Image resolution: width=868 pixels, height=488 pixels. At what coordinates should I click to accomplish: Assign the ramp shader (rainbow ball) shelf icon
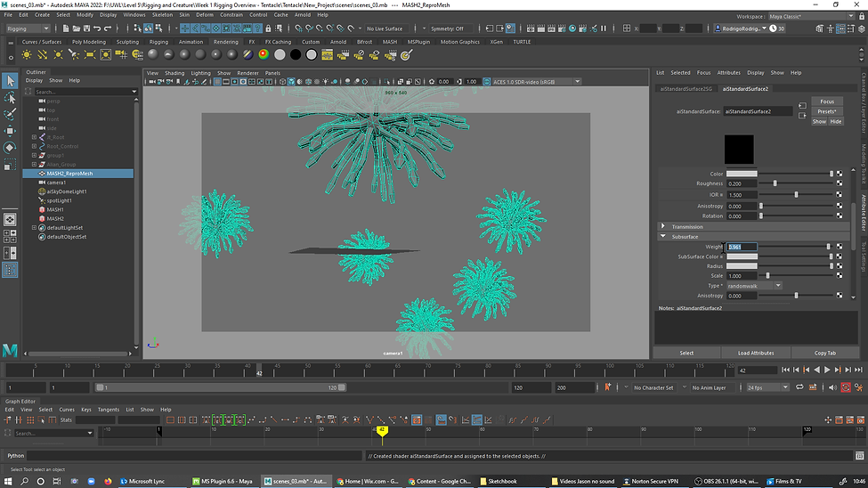click(x=264, y=54)
